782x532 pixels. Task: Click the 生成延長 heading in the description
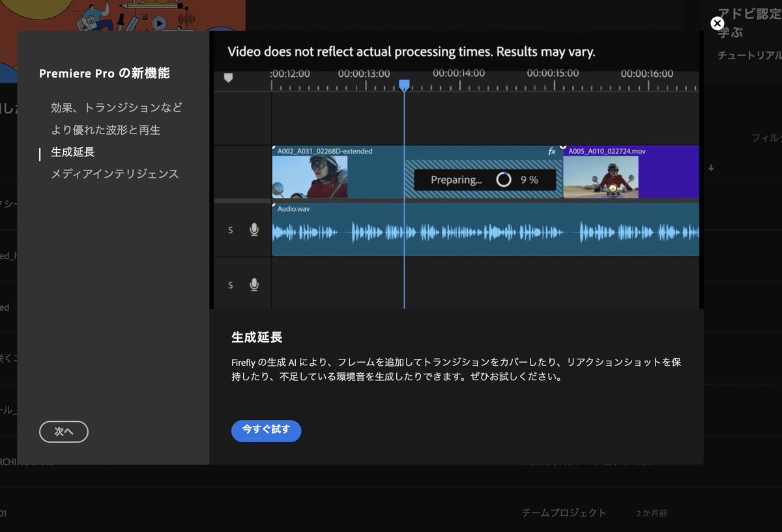click(257, 337)
